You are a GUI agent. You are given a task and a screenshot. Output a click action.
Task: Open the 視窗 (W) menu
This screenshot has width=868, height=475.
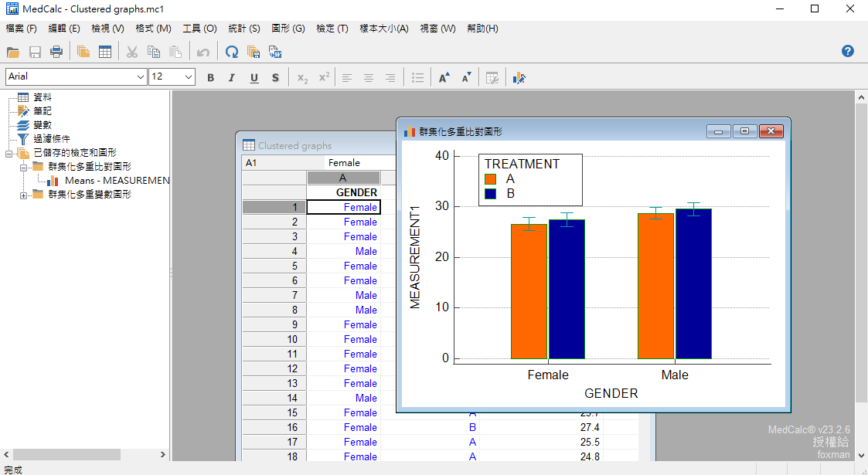(x=438, y=29)
